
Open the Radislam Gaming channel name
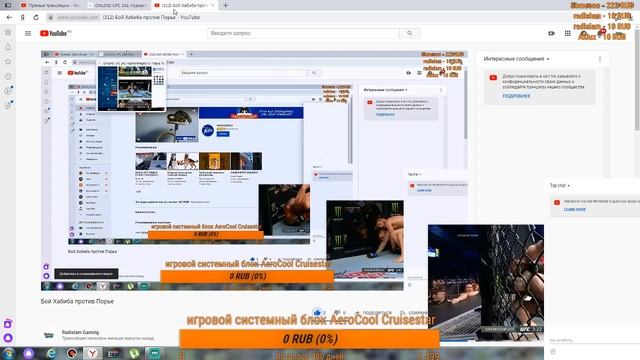click(80, 332)
